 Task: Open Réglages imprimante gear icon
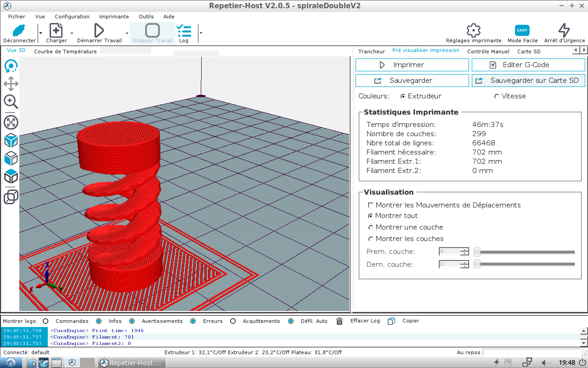pos(474,30)
